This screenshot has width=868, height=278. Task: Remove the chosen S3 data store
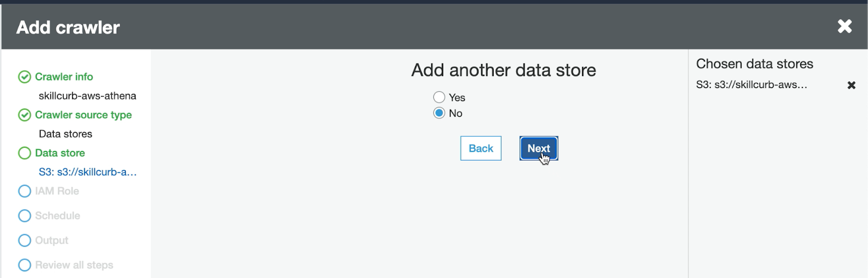851,85
